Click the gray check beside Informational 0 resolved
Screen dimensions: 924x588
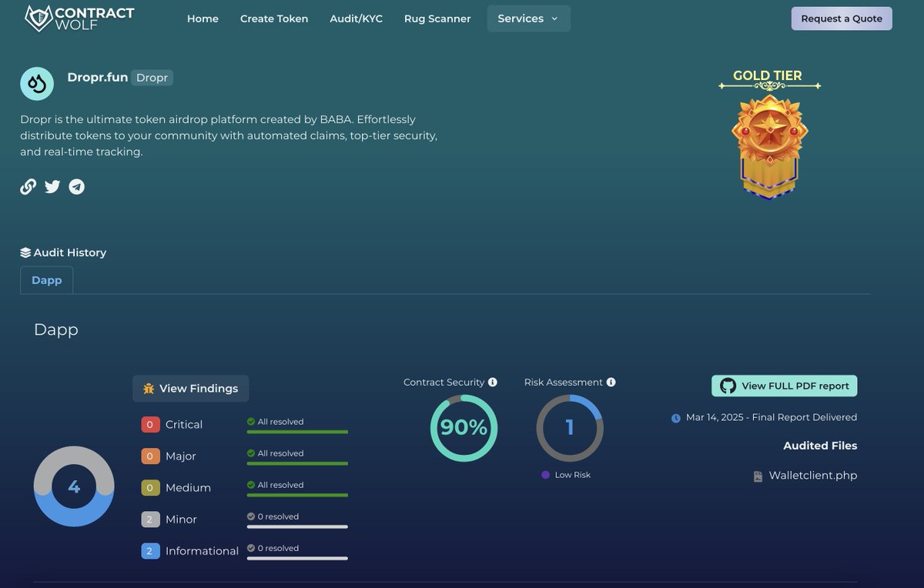251,548
